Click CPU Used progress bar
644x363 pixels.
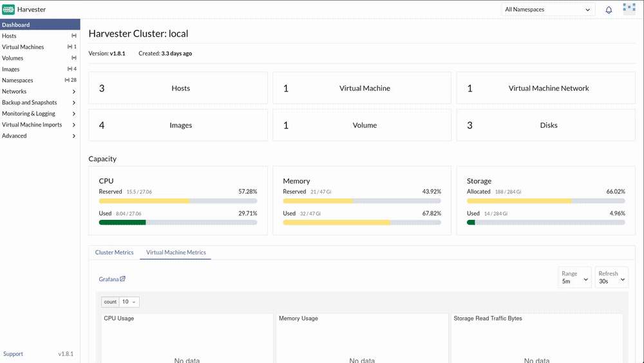click(x=178, y=222)
